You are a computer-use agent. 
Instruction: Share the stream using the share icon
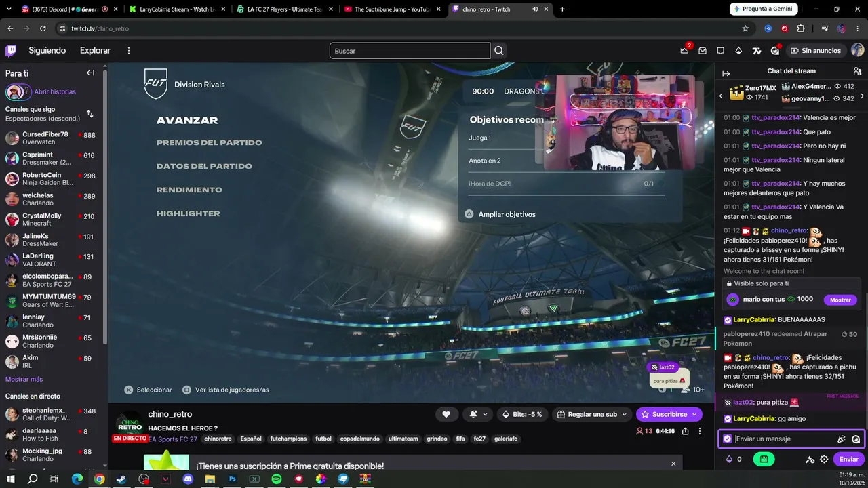tap(686, 431)
